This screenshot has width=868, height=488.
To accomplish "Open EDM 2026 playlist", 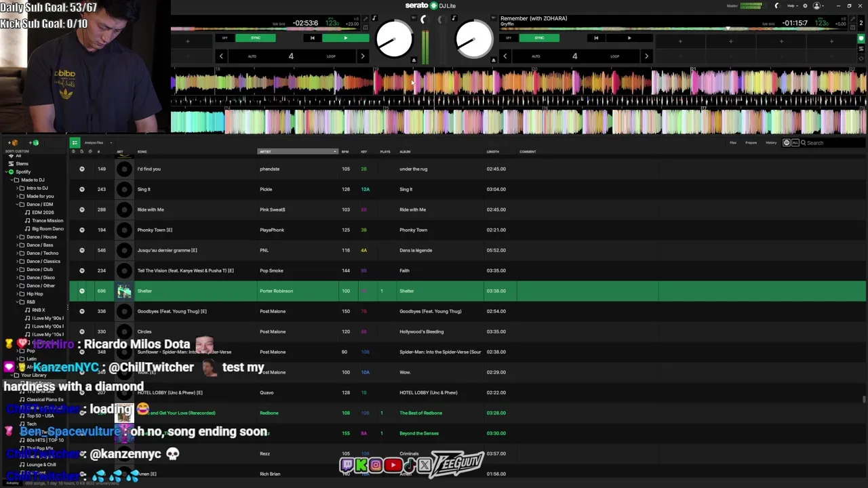I will click(x=43, y=212).
